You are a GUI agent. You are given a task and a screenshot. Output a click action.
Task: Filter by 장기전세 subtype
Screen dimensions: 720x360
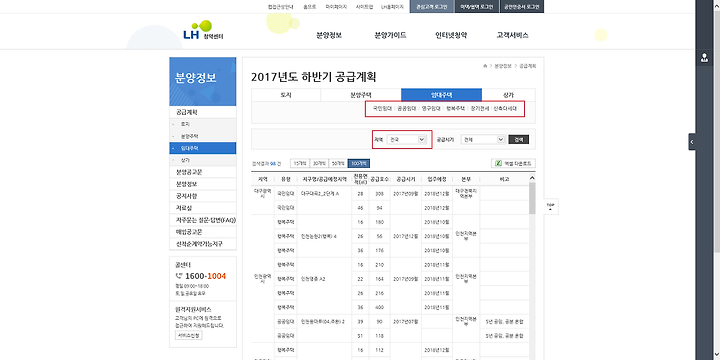click(480, 109)
